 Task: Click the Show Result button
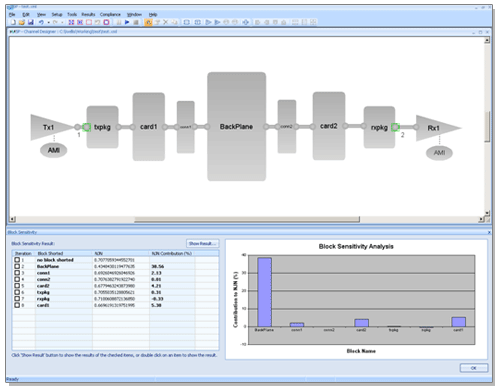tap(203, 244)
